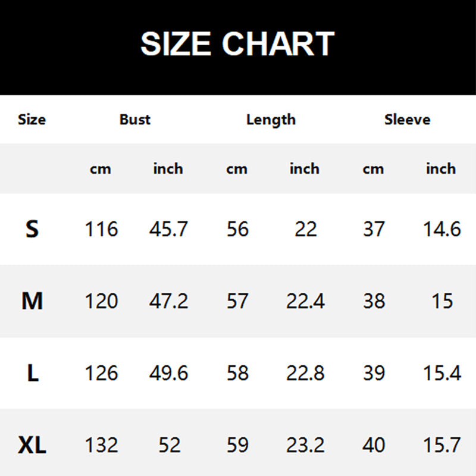This screenshot has width=476, height=476.
Task: Click the L size row label
Action: click(32, 373)
